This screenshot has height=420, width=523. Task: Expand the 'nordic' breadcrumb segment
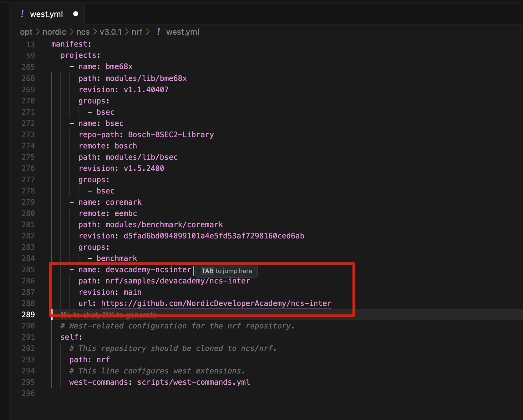pos(54,32)
